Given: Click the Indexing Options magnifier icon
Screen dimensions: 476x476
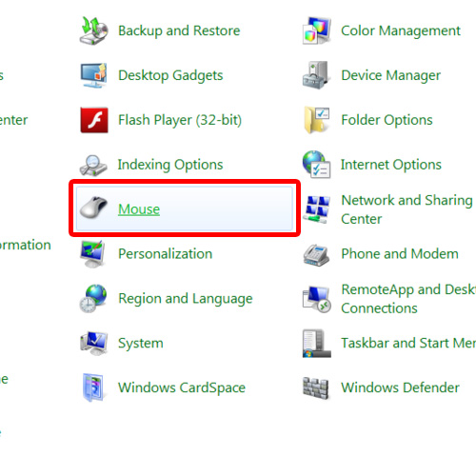Looking at the screenshot, I should click(x=93, y=165).
